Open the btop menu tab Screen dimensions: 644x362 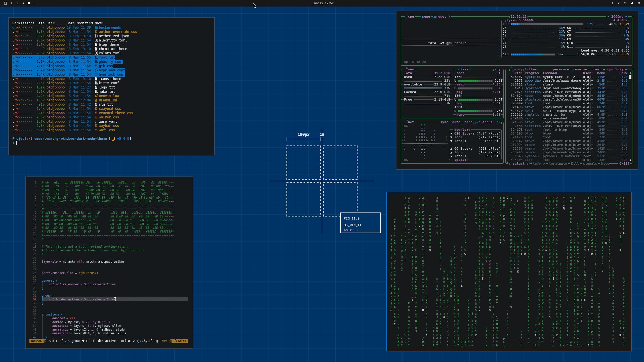pyautogui.click(x=426, y=17)
